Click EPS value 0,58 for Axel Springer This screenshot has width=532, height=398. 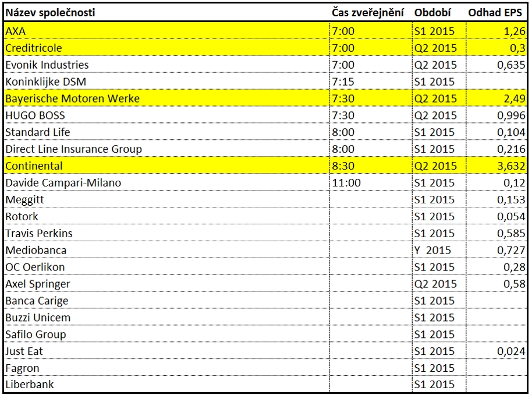pos(515,284)
